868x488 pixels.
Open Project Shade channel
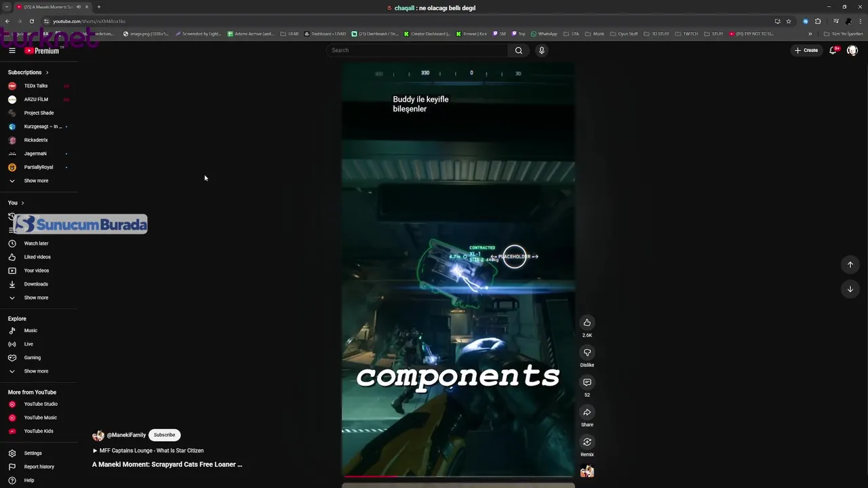tap(39, 113)
